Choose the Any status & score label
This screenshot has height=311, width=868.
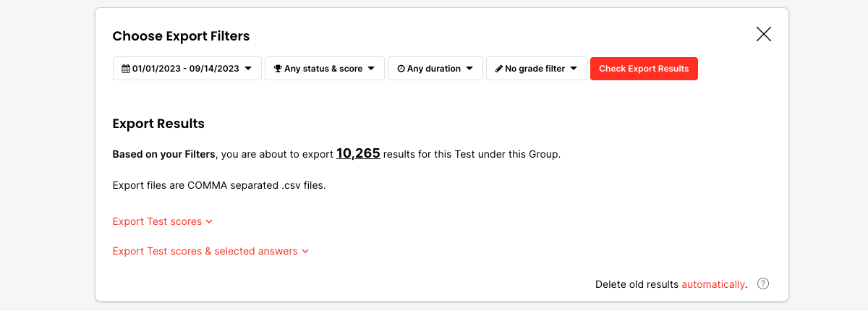click(x=323, y=69)
